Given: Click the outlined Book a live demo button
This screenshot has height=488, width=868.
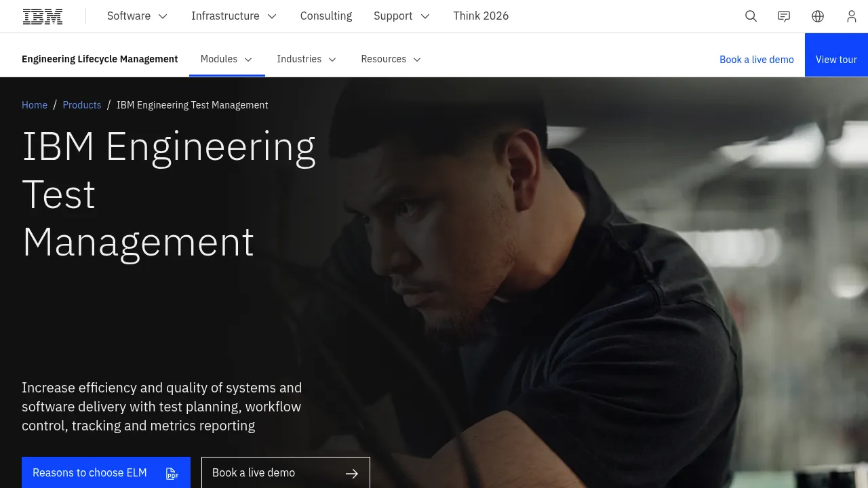Looking at the screenshot, I should point(285,472).
